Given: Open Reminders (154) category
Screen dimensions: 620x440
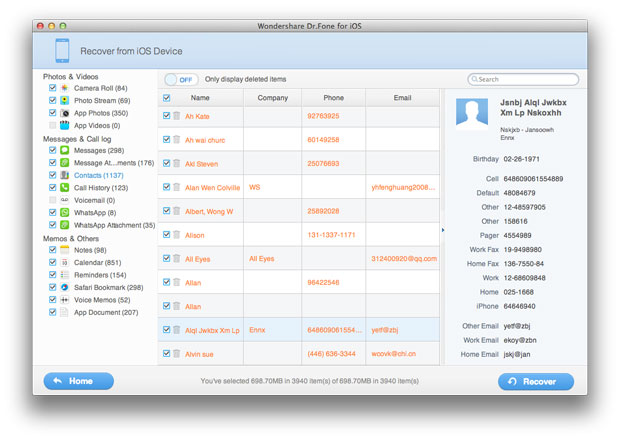Looking at the screenshot, I should pyautogui.click(x=100, y=275).
